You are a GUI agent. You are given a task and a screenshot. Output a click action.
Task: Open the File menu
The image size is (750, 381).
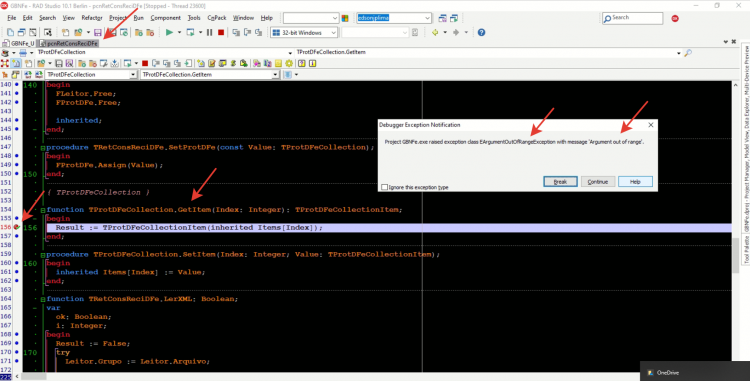point(12,18)
